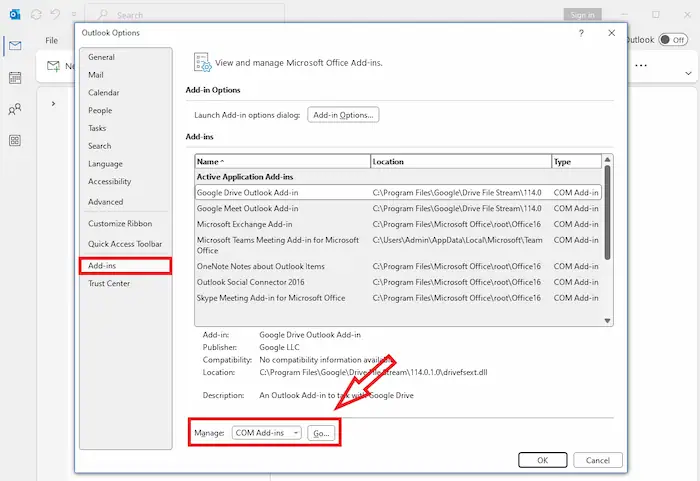700x481 pixels.
Task: Click the Google LLC publisher value
Action: coord(279,347)
